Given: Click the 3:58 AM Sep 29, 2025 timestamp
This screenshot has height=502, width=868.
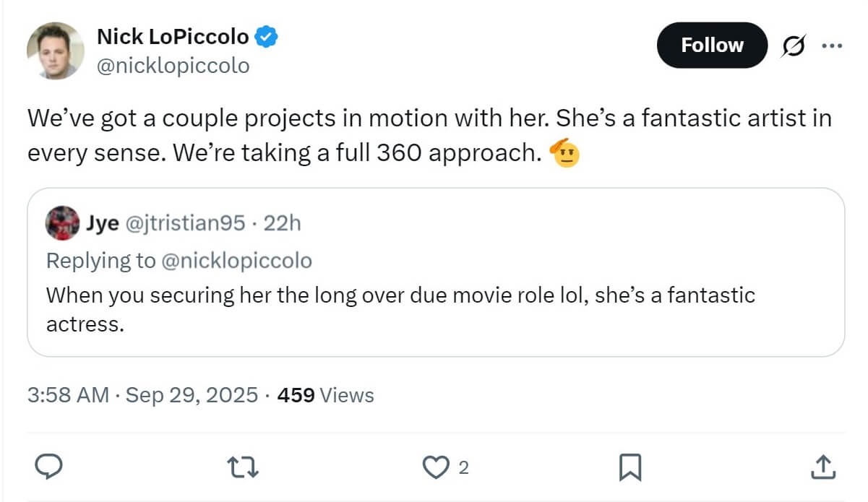Looking at the screenshot, I should pyautogui.click(x=142, y=395).
